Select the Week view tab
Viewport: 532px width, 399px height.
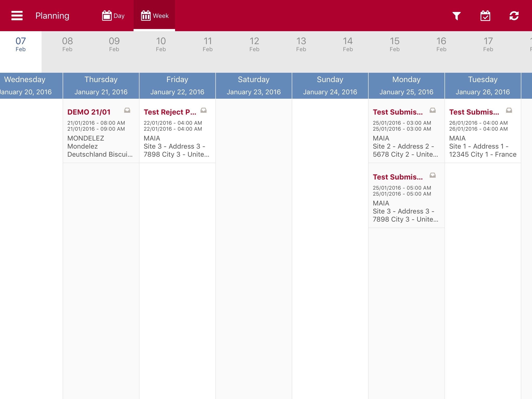coord(154,16)
